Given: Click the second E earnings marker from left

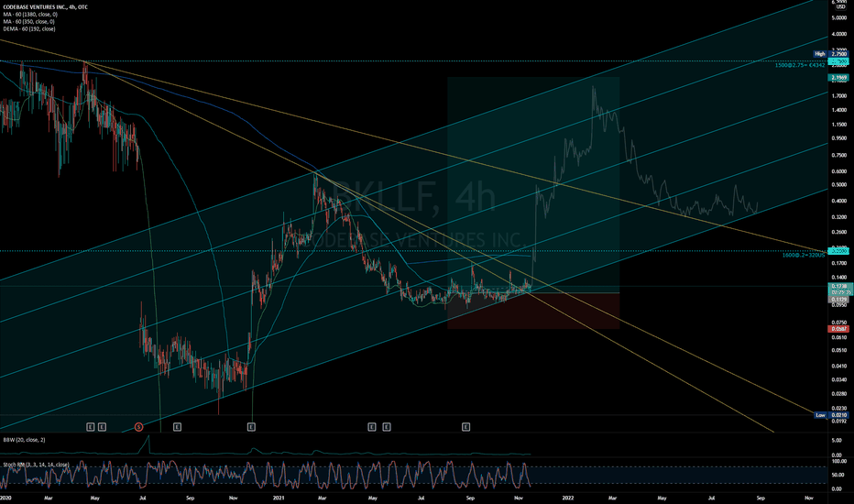Looking at the screenshot, I should [102, 427].
